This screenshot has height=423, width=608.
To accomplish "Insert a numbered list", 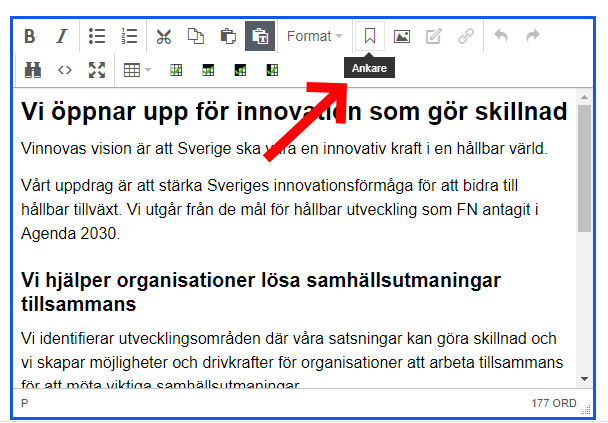I will coord(129,36).
